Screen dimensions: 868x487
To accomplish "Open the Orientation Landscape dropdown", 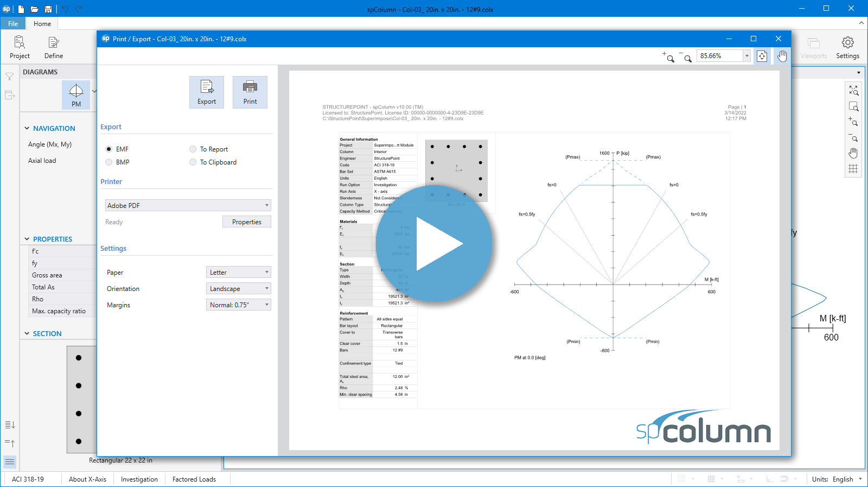I will [238, 289].
